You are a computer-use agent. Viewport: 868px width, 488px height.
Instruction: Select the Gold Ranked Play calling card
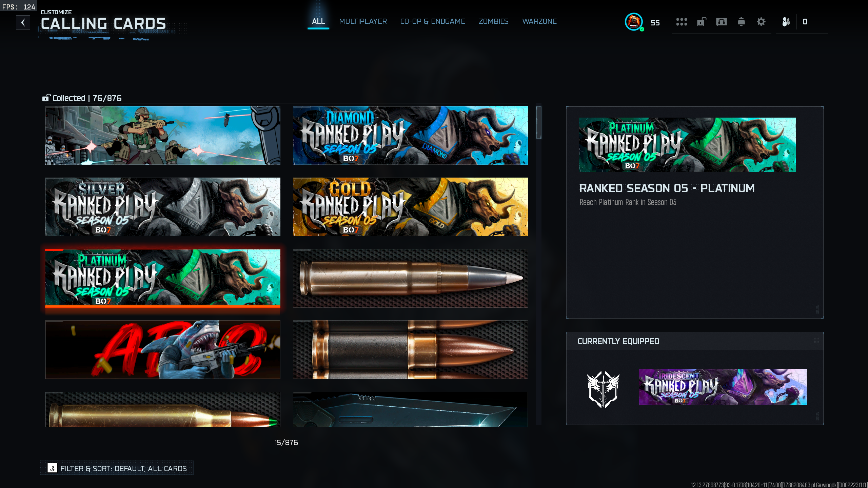pyautogui.click(x=410, y=207)
